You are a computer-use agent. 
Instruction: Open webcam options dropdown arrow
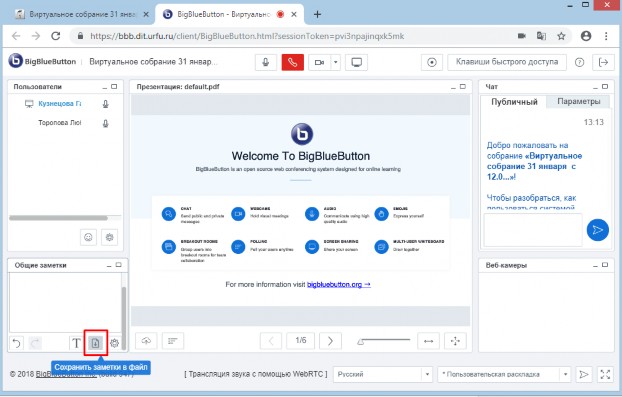pos(336,62)
